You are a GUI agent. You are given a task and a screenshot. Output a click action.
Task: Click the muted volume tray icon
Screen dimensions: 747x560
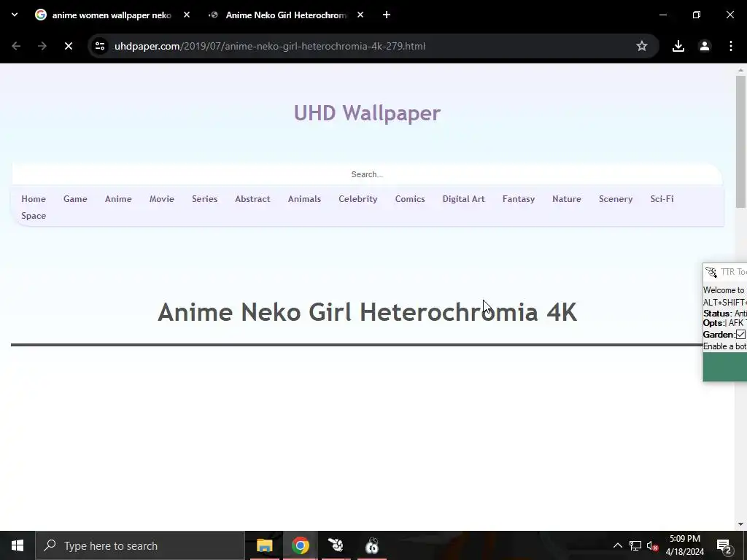click(x=652, y=545)
